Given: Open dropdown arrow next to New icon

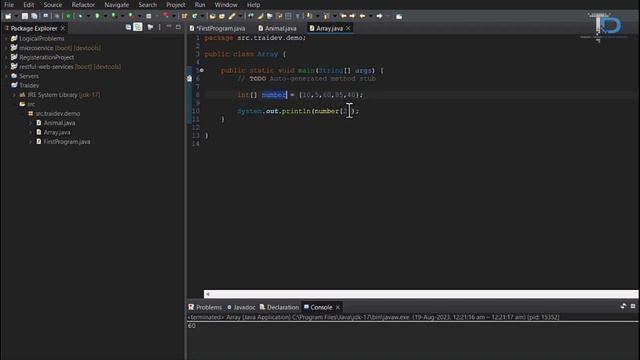Looking at the screenshot, I should 16,16.
